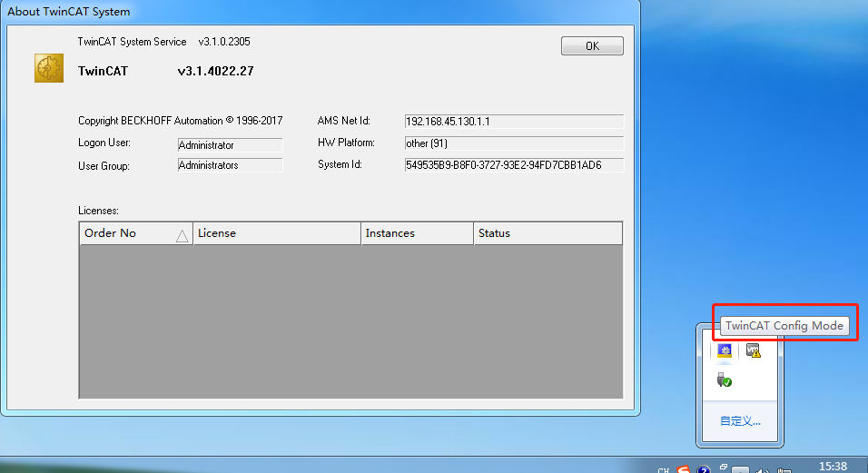Select the AMS Net Id field
The image size is (868, 473).
(x=514, y=121)
